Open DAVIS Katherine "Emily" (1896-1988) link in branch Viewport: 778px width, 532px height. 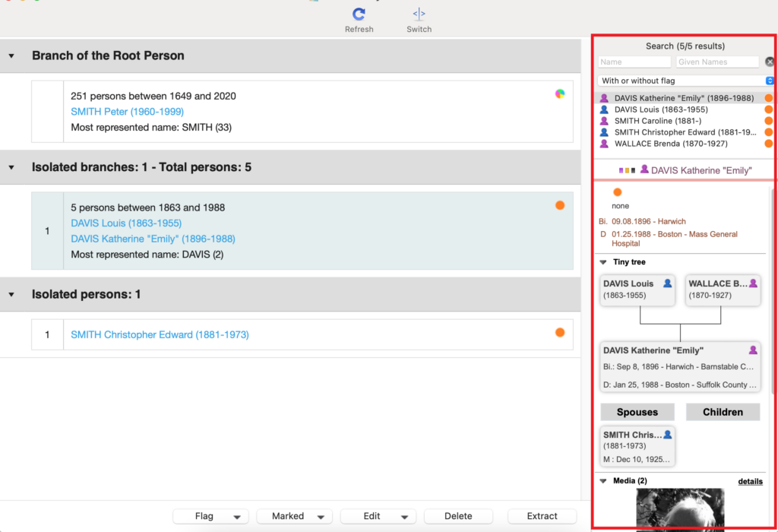(x=153, y=239)
